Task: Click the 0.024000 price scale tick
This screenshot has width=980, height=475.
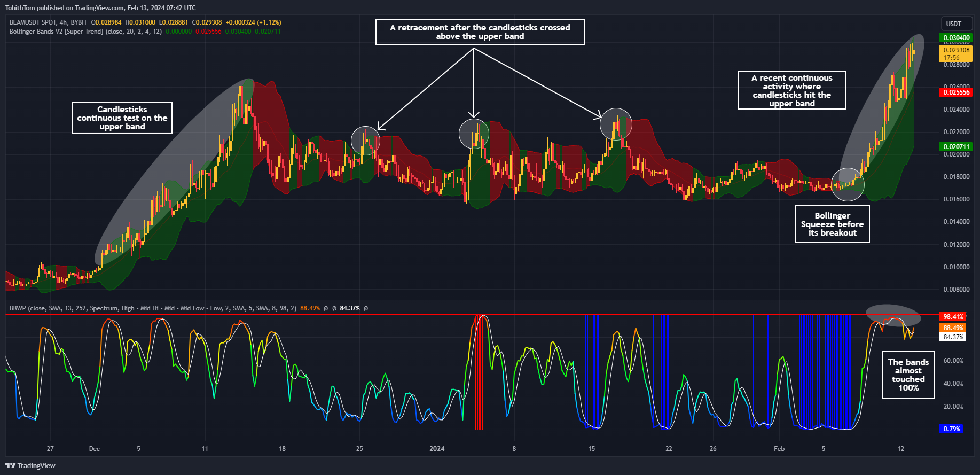Action: coord(957,110)
